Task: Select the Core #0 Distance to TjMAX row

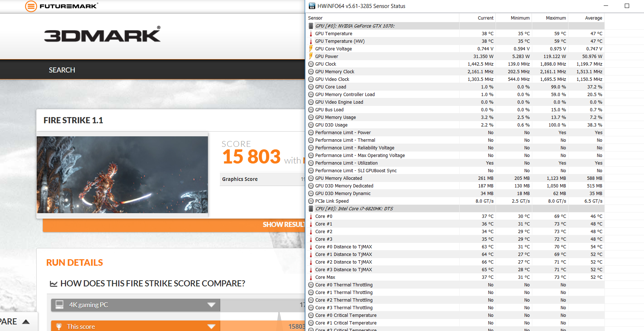Action: (456, 247)
